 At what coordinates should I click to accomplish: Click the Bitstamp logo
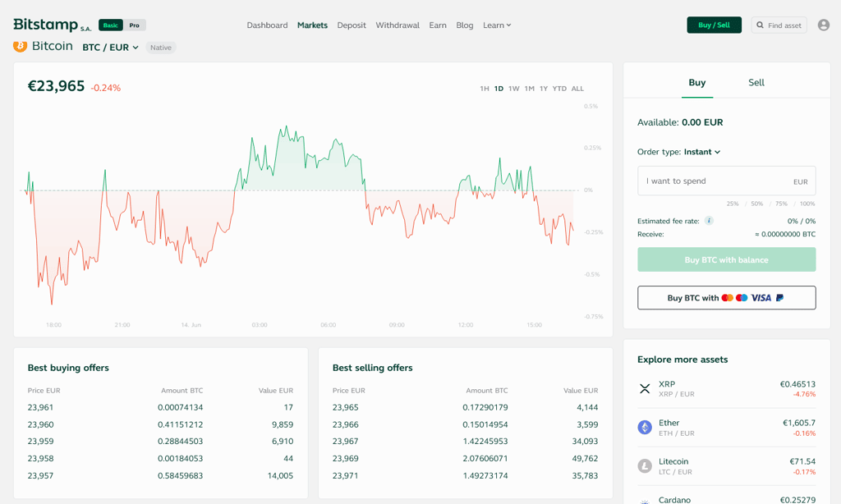click(x=52, y=25)
